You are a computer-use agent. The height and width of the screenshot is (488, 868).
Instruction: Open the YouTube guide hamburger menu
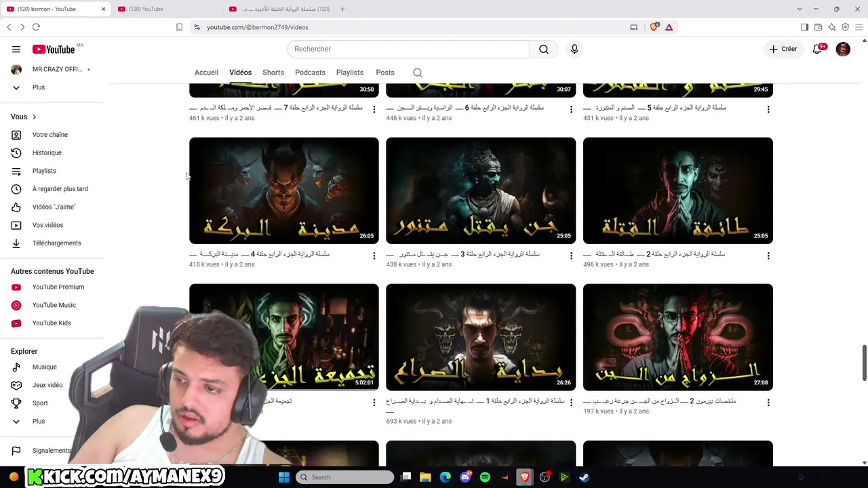pos(16,49)
